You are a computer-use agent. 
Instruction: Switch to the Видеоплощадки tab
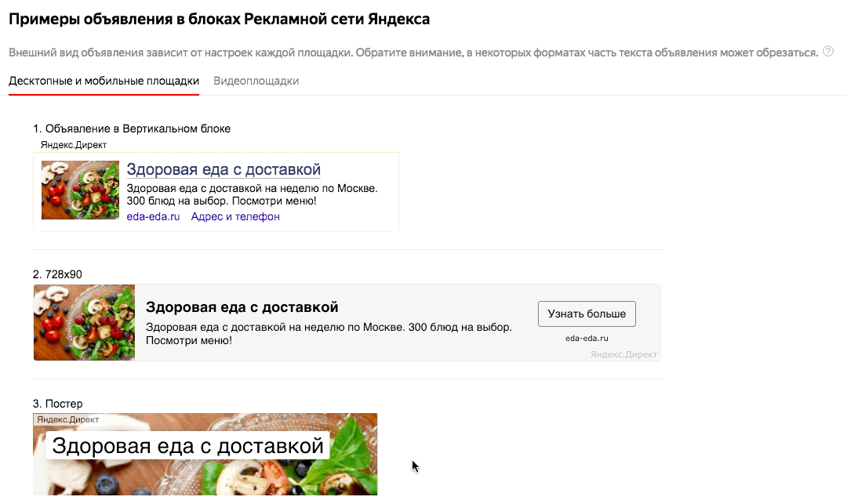(x=256, y=81)
